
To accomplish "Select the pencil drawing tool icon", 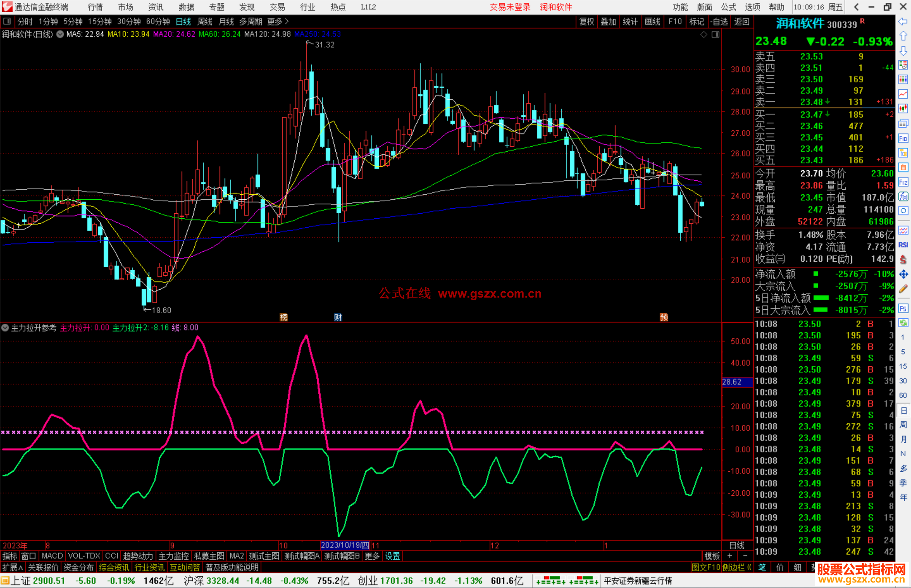I will click(903, 289).
